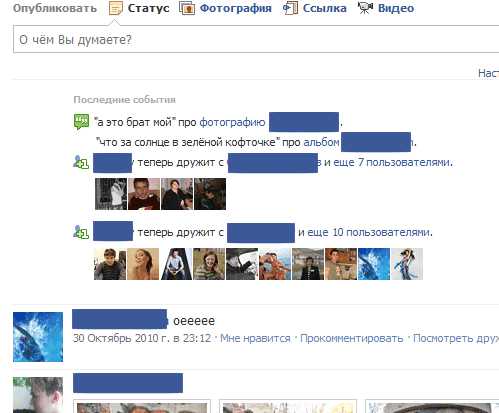Click 'еще 7 пользователями' link
Viewport: 499px width, 413px height.
(x=393, y=162)
